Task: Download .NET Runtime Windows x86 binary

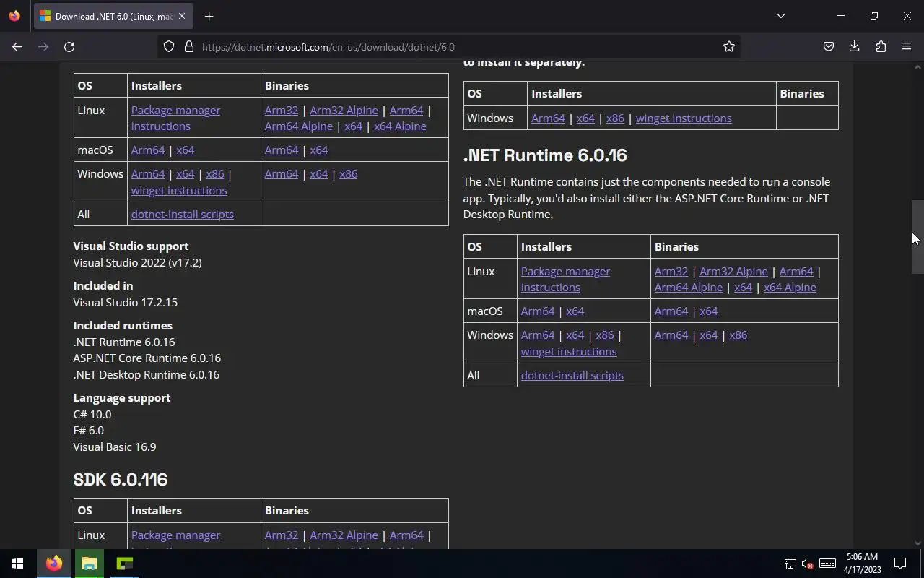Action: point(738,335)
